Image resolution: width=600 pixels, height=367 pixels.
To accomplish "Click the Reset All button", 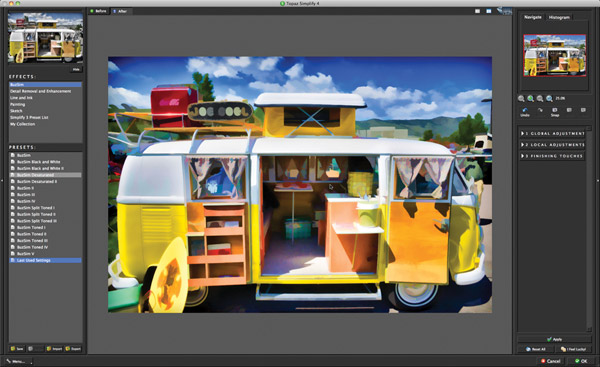I will tap(536, 349).
